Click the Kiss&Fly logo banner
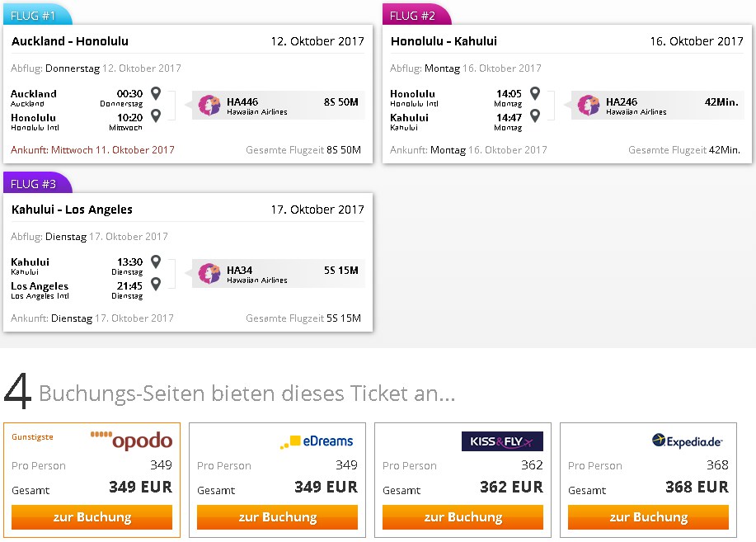The width and height of the screenshot is (756, 542). coord(502,441)
